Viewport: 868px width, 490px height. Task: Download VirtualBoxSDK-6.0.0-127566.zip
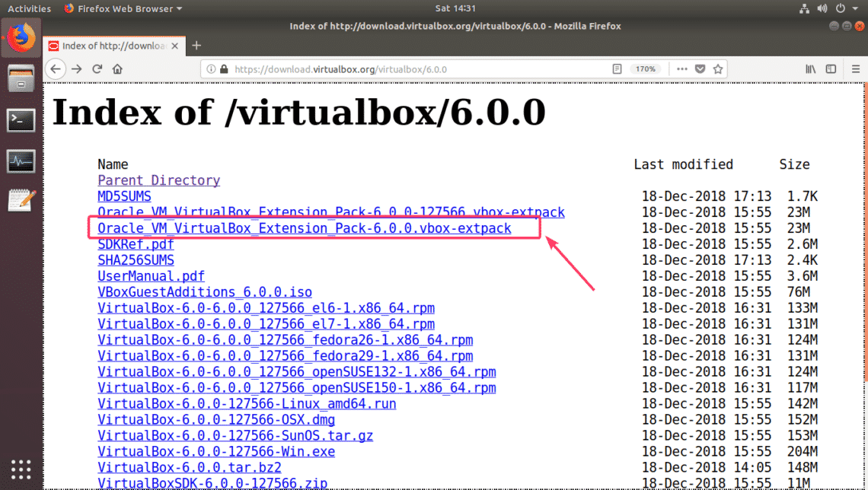tap(212, 483)
